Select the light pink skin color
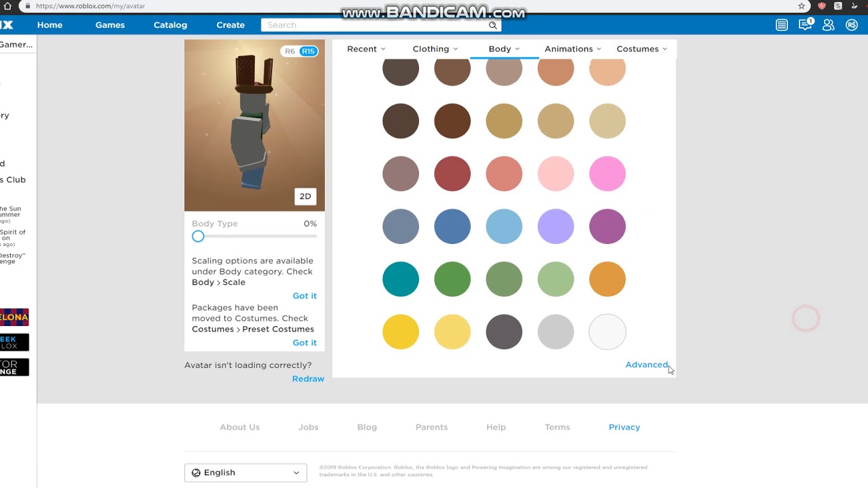Viewport: 868px width, 488px height. [x=555, y=174]
